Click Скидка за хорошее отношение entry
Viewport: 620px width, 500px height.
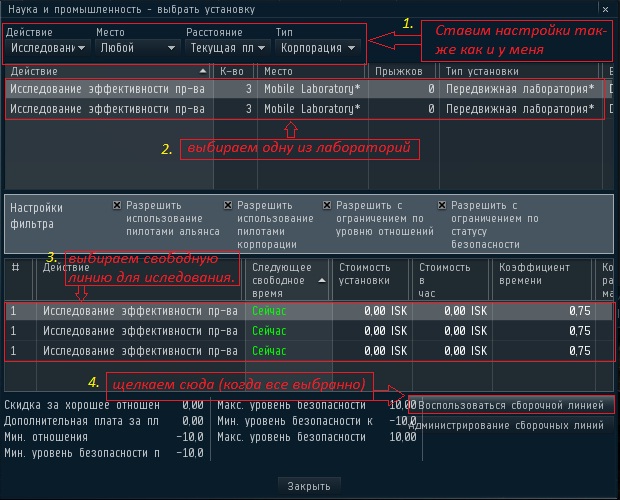tap(104, 405)
